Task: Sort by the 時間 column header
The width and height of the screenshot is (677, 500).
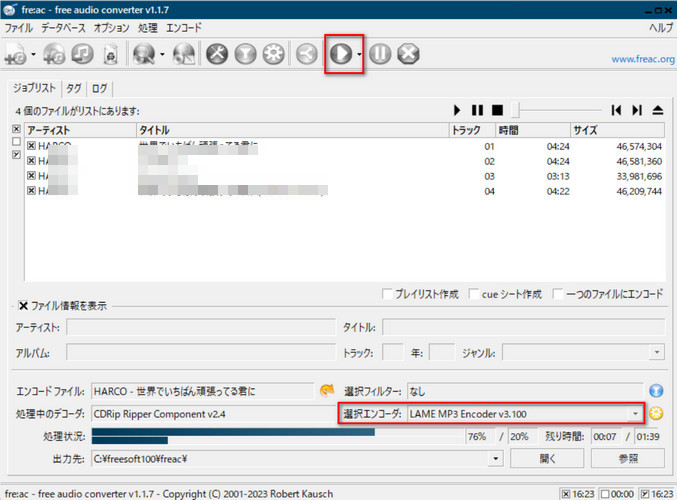Action: (x=533, y=130)
